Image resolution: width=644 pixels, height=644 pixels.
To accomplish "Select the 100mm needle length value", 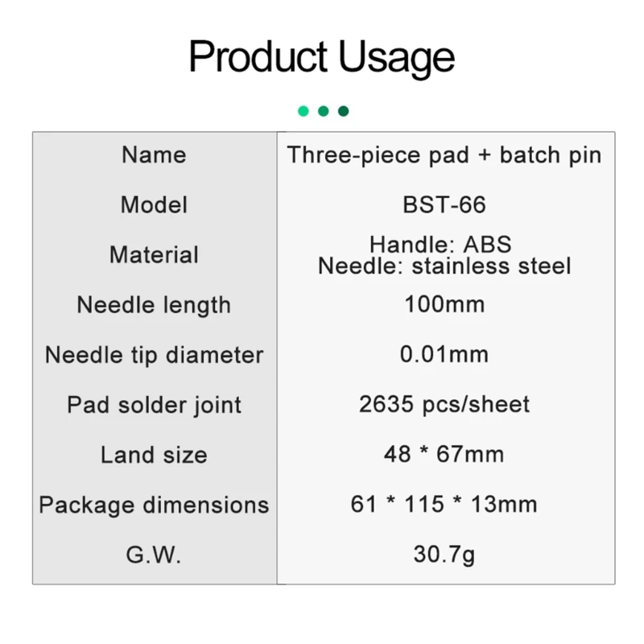I will click(x=444, y=305).
